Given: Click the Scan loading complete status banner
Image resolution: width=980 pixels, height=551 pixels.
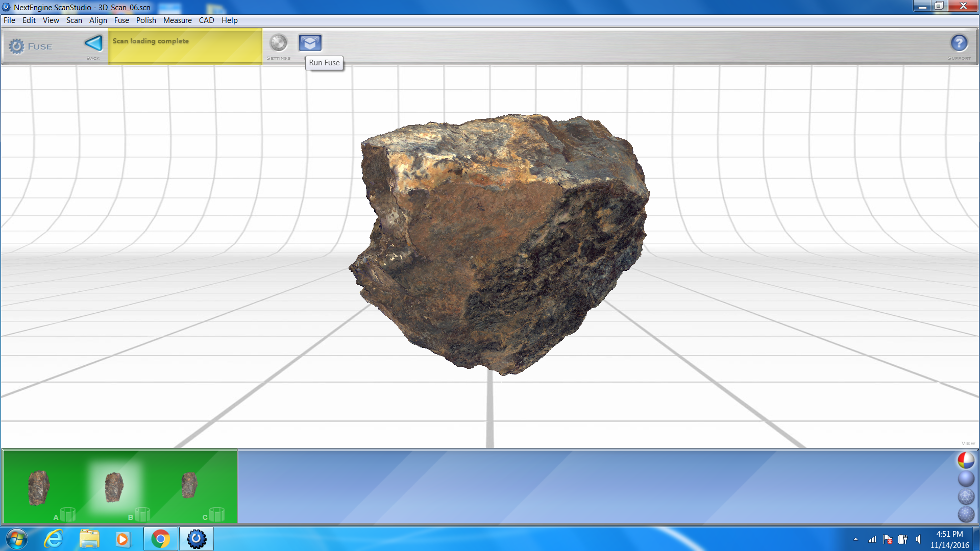Looking at the screenshot, I should click(x=185, y=46).
